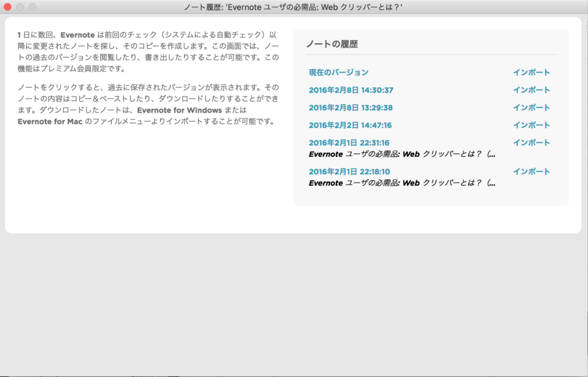Click the window title 'ノート履歴'
This screenshot has height=377, width=588.
(x=292, y=7)
